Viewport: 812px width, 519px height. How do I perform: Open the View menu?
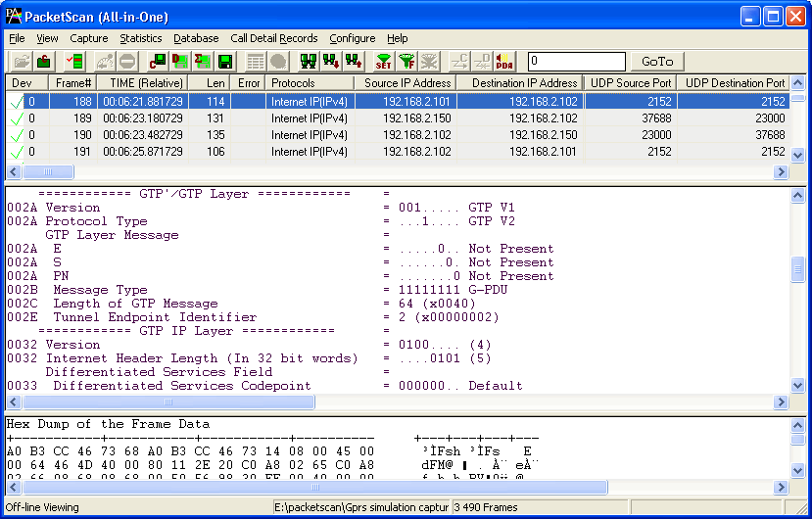[x=47, y=38]
